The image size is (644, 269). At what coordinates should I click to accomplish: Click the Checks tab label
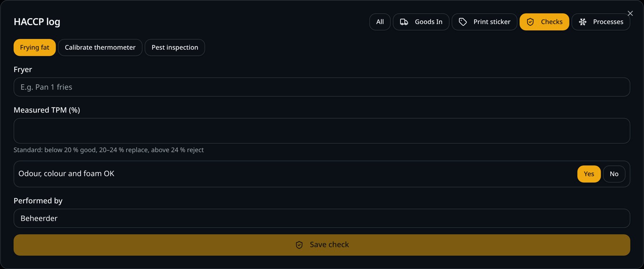(552, 22)
